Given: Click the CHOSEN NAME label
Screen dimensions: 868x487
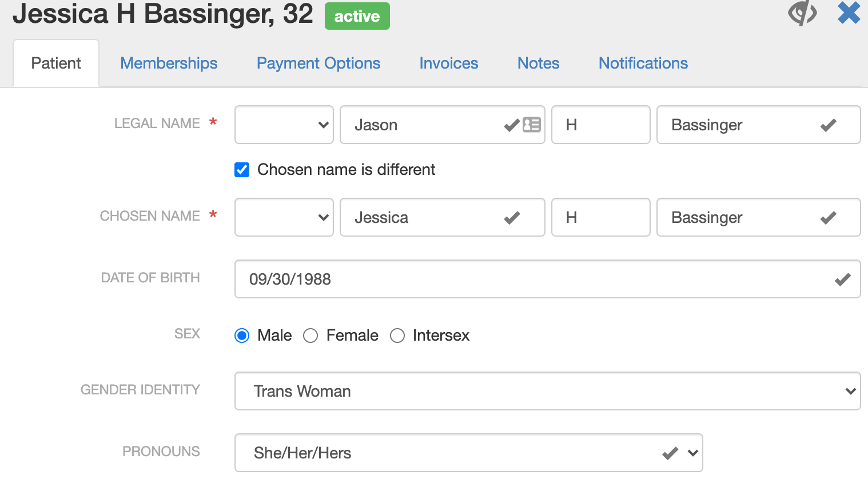Looking at the screenshot, I should point(150,216).
